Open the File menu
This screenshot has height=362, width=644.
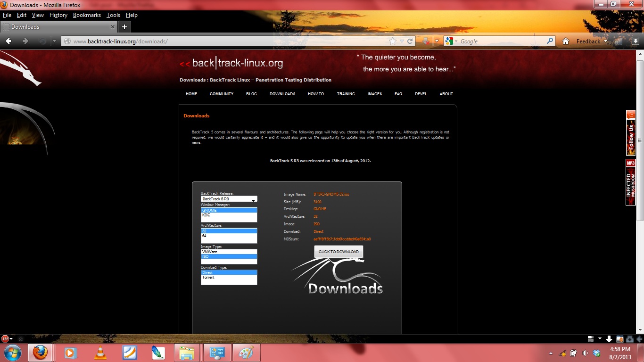pyautogui.click(x=7, y=15)
